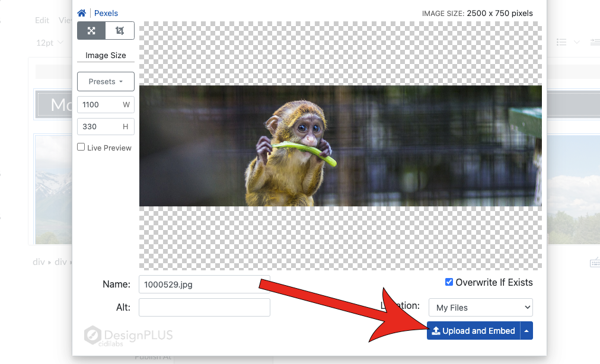600x364 pixels.
Task: Open the Location dropdown showing My Files
Action: [480, 307]
